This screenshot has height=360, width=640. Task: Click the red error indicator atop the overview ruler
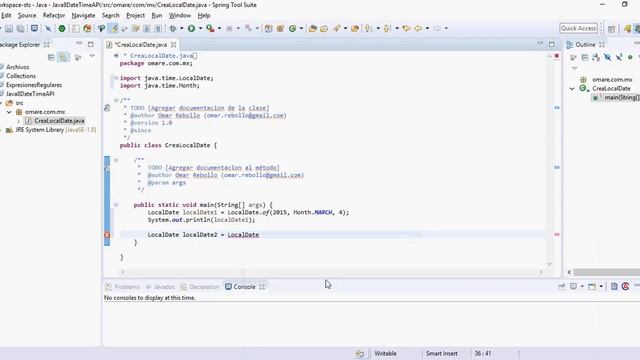click(x=557, y=56)
